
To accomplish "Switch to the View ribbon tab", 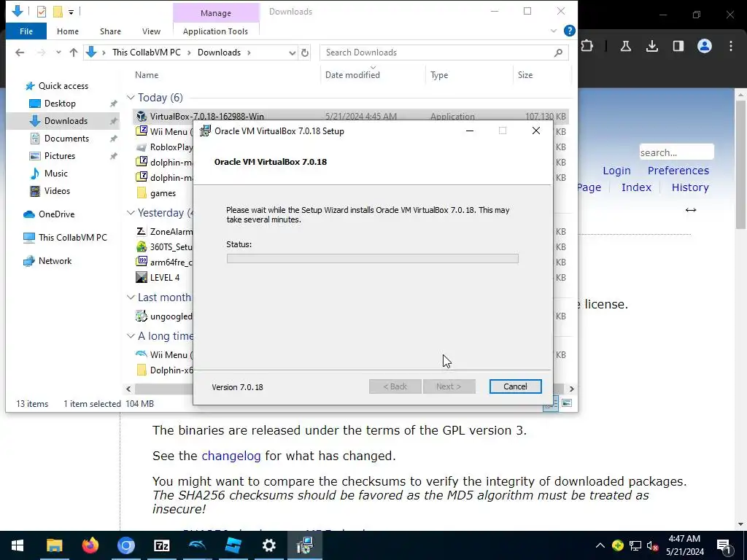I will tap(151, 31).
